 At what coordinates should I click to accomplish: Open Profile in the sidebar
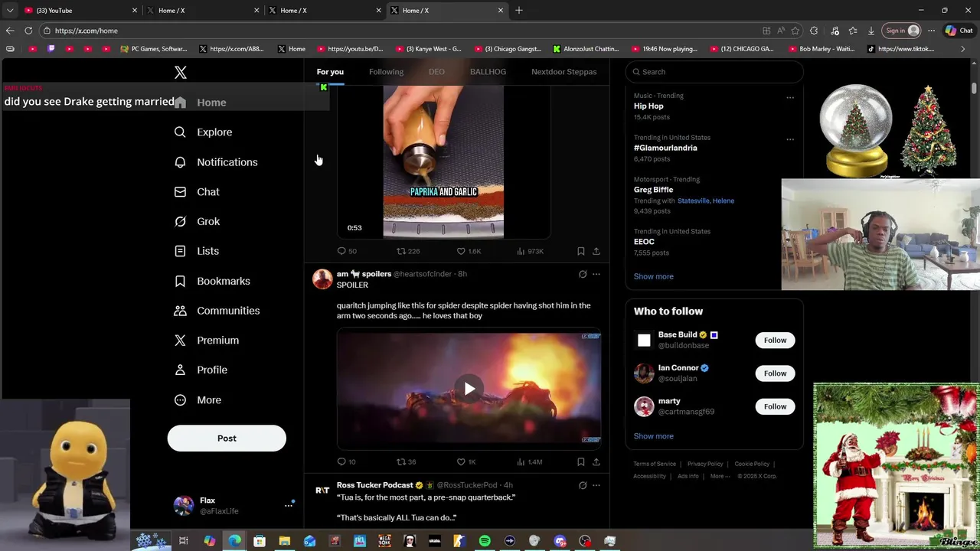pos(201,370)
